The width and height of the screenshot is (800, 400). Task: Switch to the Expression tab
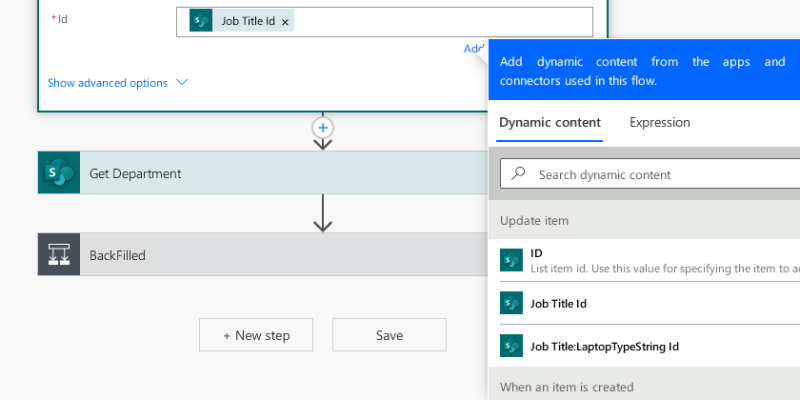659,122
